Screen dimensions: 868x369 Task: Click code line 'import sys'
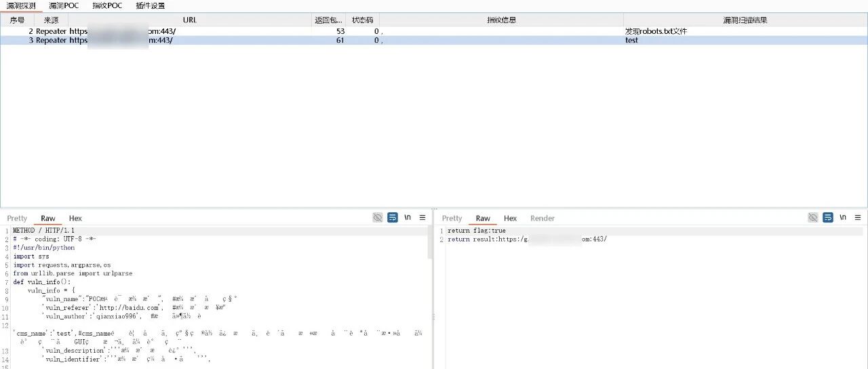tap(31, 256)
